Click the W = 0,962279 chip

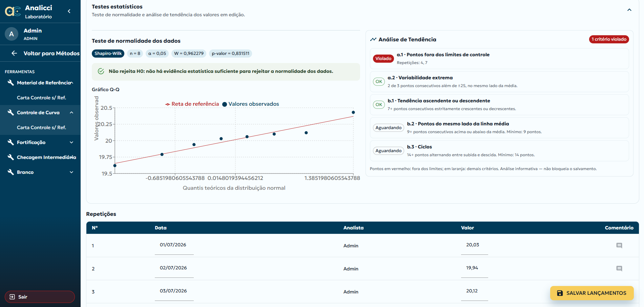pos(189,54)
